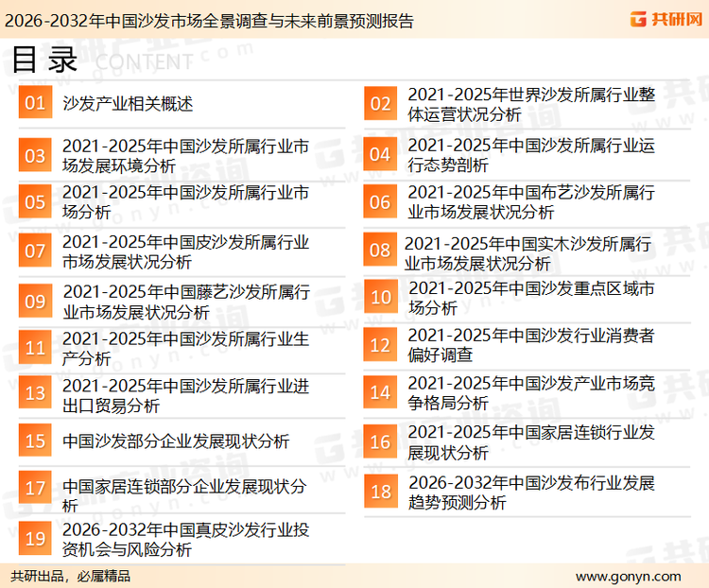This screenshot has height=588, width=709.
Task: Open chapter 中国真皮沙发行业投资机会与风险分析
Action: [186, 539]
